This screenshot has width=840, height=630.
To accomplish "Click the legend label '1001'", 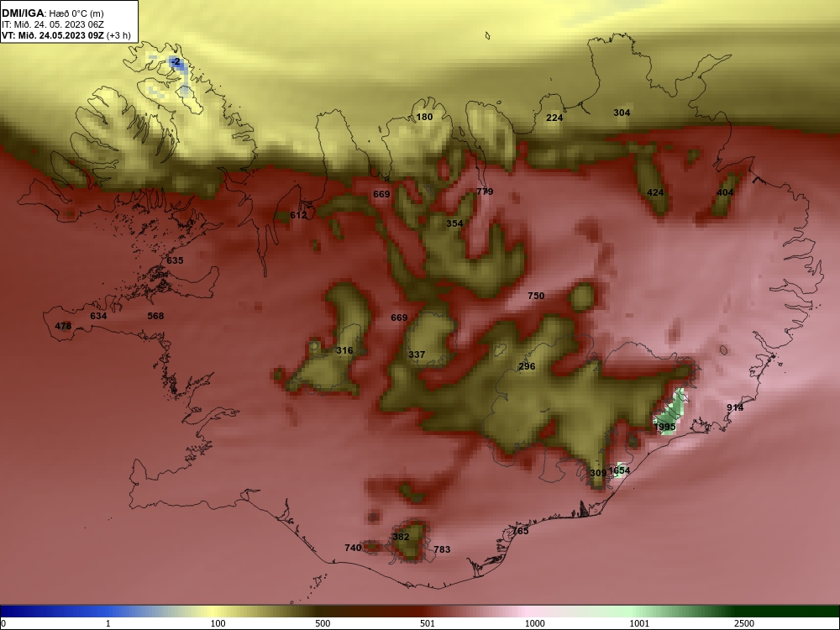I will pos(639,623).
